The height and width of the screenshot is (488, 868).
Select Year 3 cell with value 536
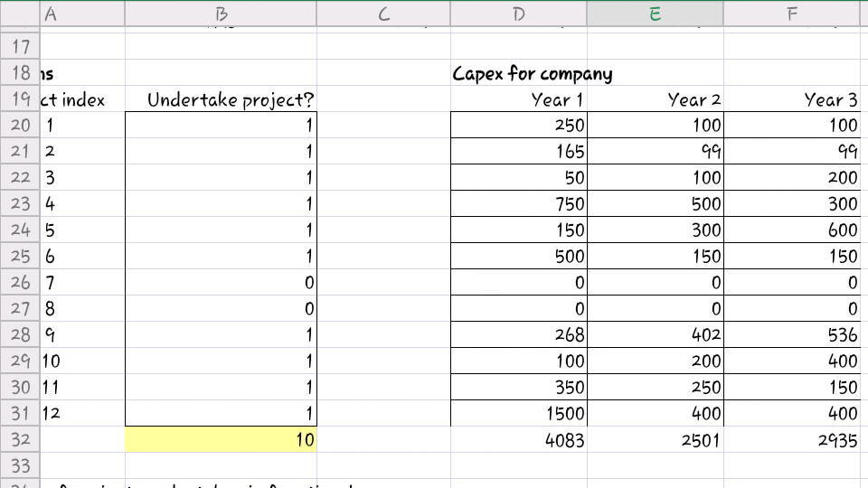point(792,334)
